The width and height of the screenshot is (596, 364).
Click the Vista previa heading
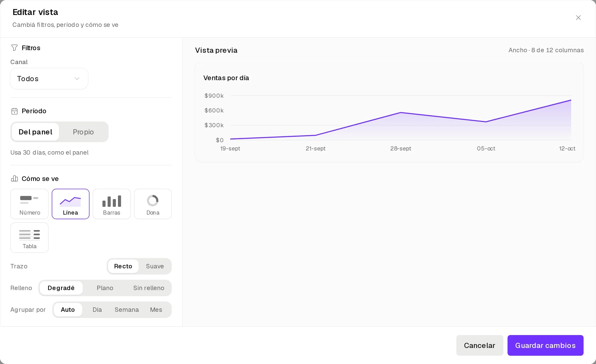(x=216, y=50)
